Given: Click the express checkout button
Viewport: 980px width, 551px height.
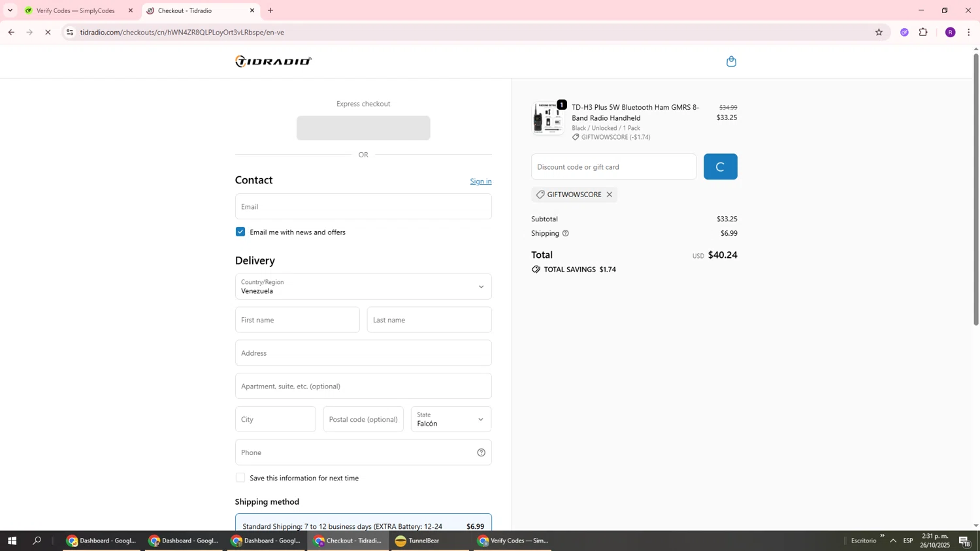Looking at the screenshot, I should pyautogui.click(x=363, y=128).
